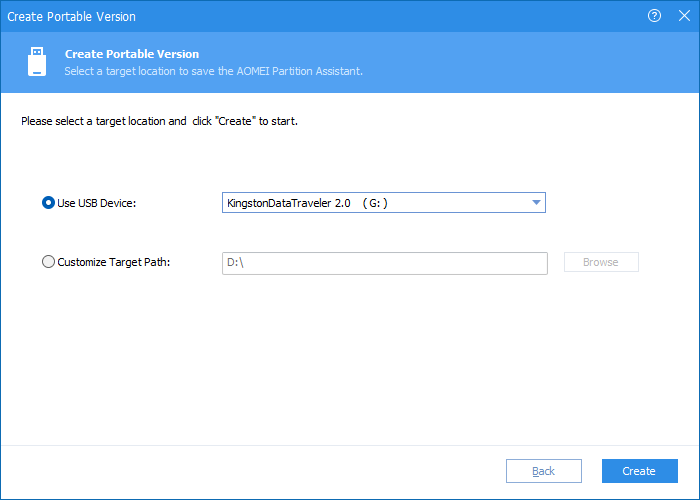Close the Create Portable Version dialog
The height and width of the screenshot is (500, 700).
point(684,16)
